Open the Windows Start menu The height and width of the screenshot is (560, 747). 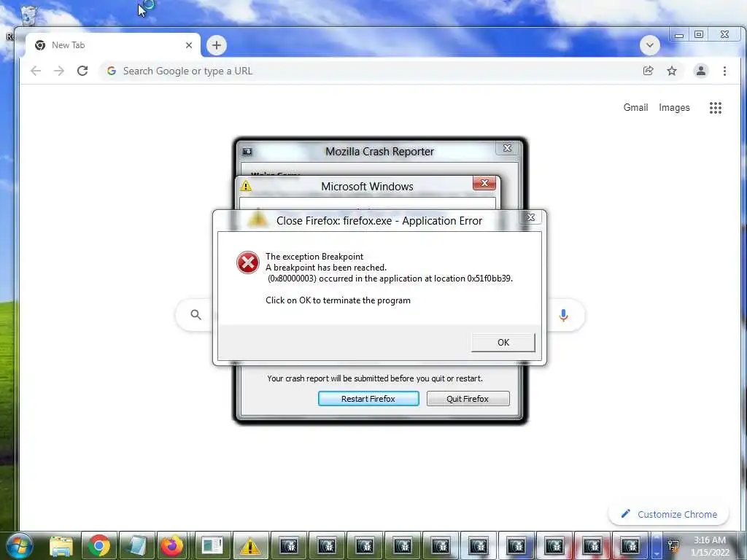(20, 546)
